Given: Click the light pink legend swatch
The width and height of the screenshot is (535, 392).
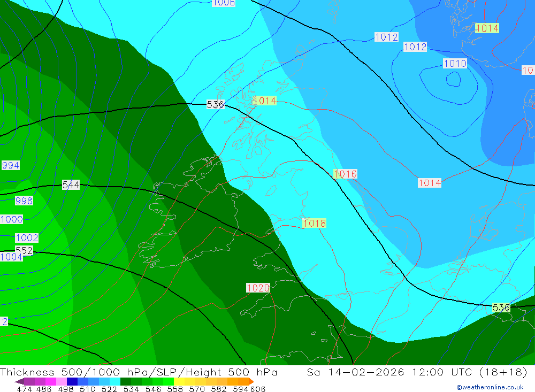Looking at the screenshot, I should [x=62, y=381].
